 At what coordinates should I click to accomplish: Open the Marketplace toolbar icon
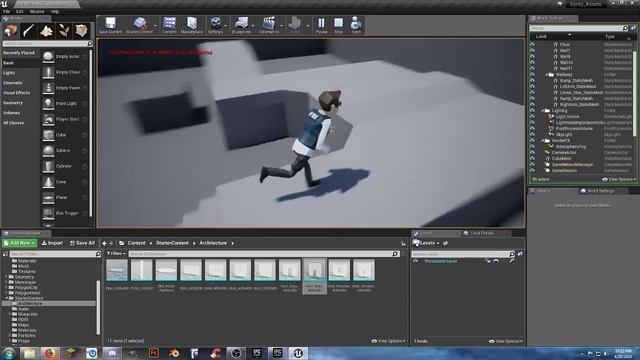click(192, 25)
